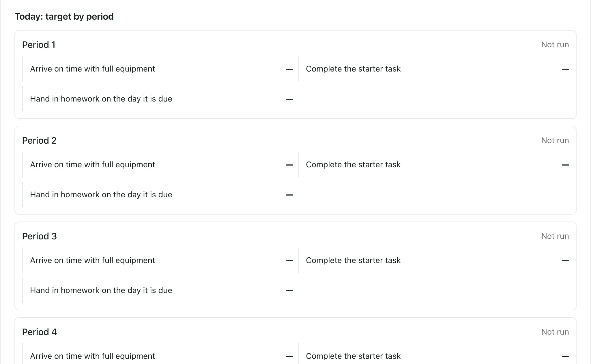The height and width of the screenshot is (364, 591).
Task: Select Period 1 Arrive on time target
Action: pos(158,69)
